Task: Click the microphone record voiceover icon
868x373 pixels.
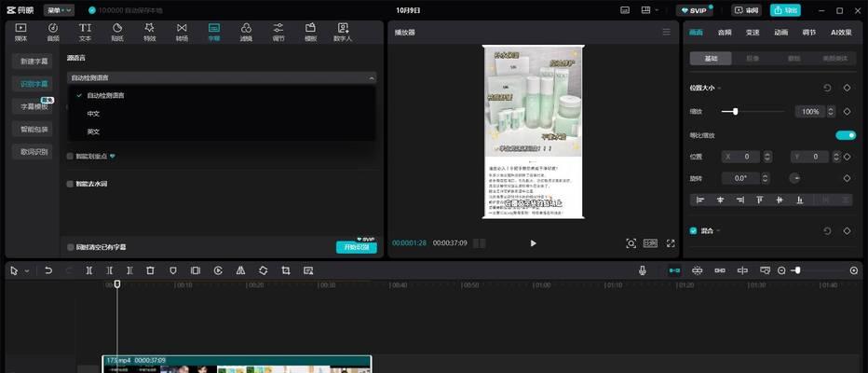Action: pos(642,270)
